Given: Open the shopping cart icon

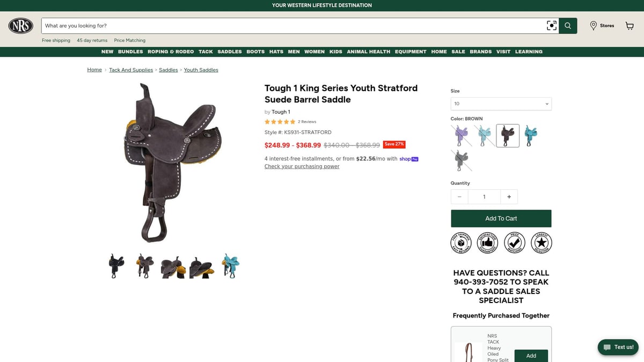Looking at the screenshot, I should 630,26.
